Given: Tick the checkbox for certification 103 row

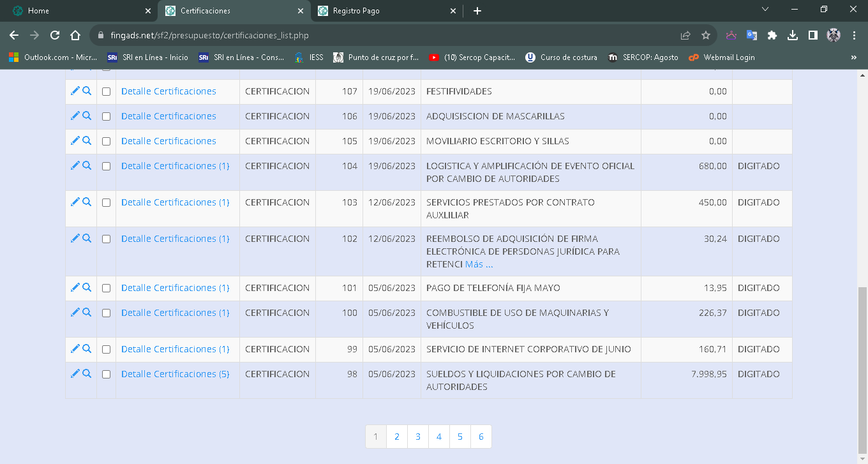Looking at the screenshot, I should (x=107, y=202).
